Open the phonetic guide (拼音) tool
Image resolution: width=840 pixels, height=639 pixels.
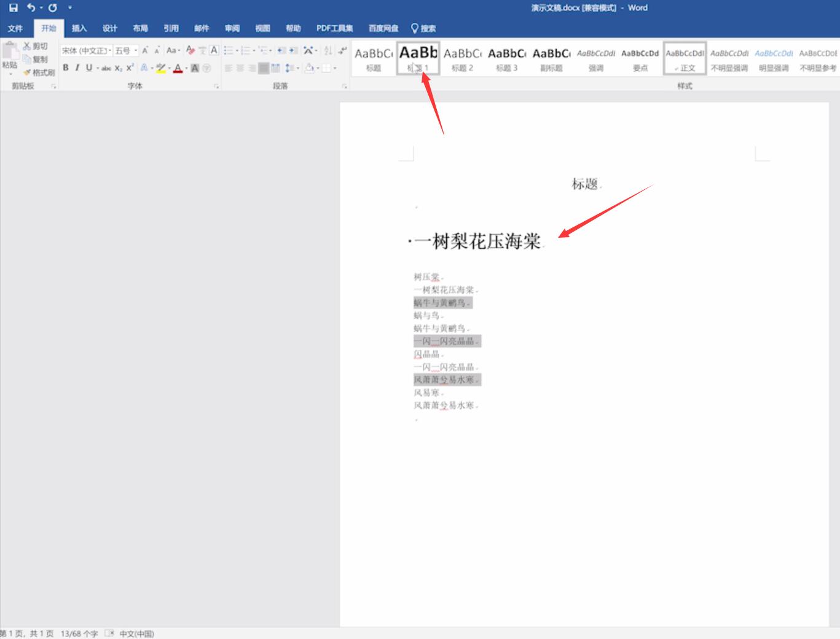202,50
